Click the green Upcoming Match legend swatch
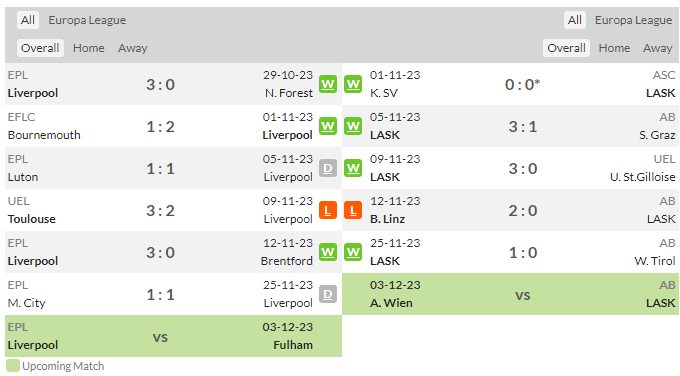Viewport: 680px width, 376px height. click(13, 366)
